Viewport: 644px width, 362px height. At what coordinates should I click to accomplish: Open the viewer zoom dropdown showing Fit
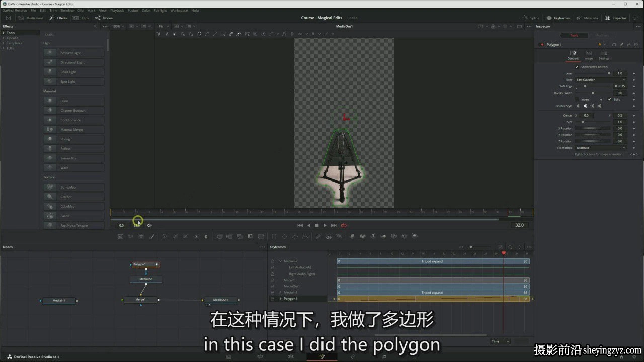pos(163,26)
